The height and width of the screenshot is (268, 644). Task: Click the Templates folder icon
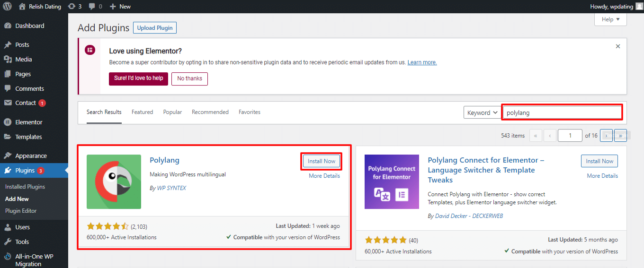8,137
